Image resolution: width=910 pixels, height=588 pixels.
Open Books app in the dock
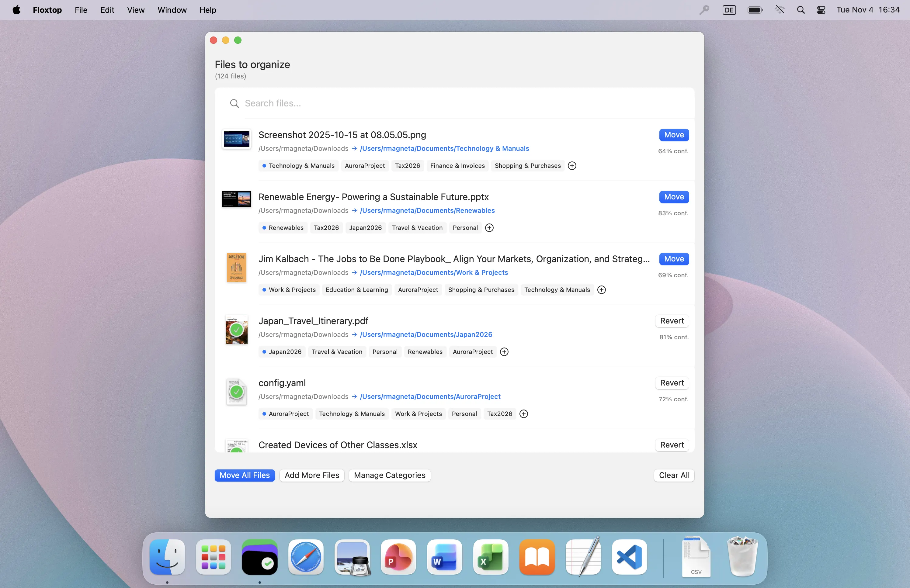[537, 557]
